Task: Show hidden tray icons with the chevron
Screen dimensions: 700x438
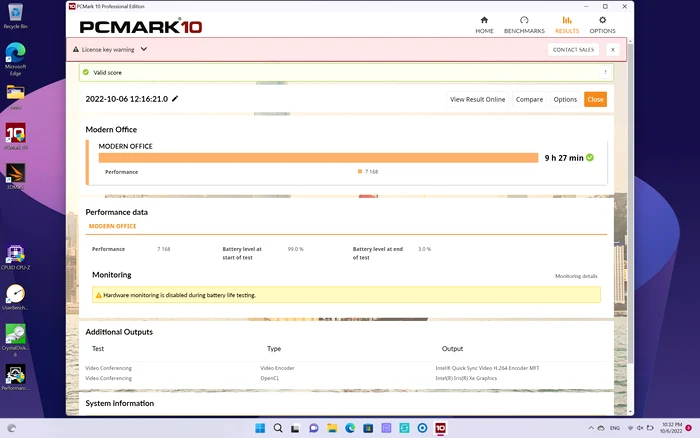Action: [591, 428]
